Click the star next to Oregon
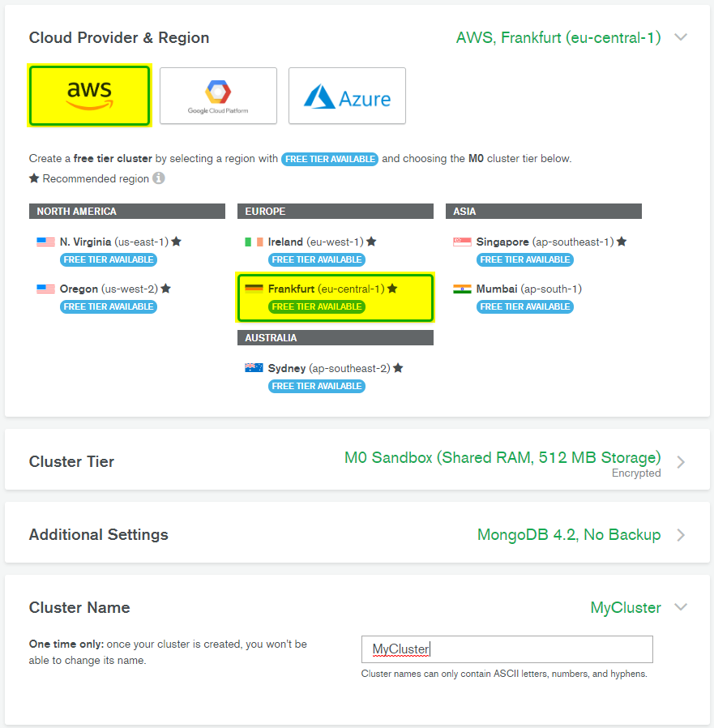The image size is (714, 728). 165,289
